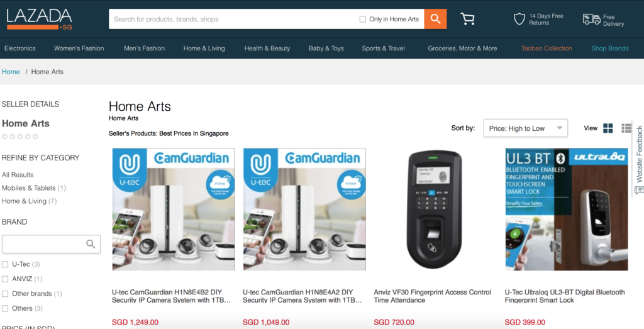The image size is (644, 329).
Task: Click the orange search magnifier button
Action: click(x=435, y=19)
